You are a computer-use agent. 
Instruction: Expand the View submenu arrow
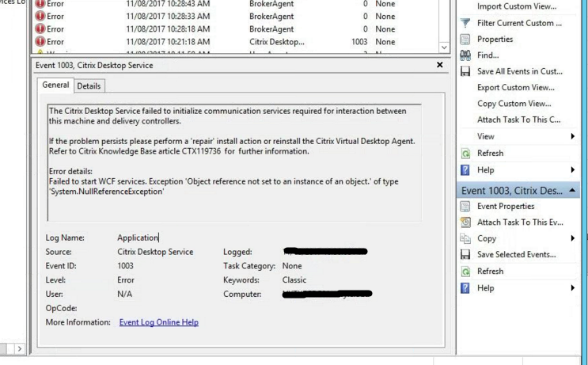click(x=573, y=136)
